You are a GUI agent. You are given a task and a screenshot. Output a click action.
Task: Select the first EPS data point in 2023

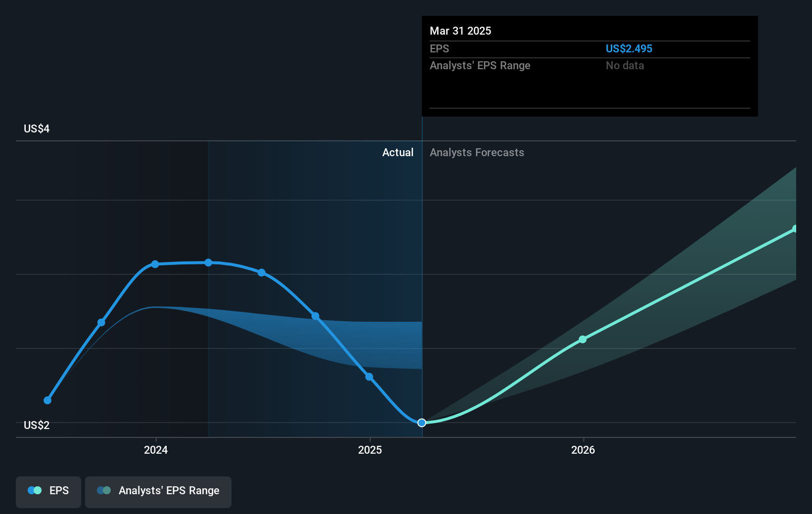pos(47,400)
